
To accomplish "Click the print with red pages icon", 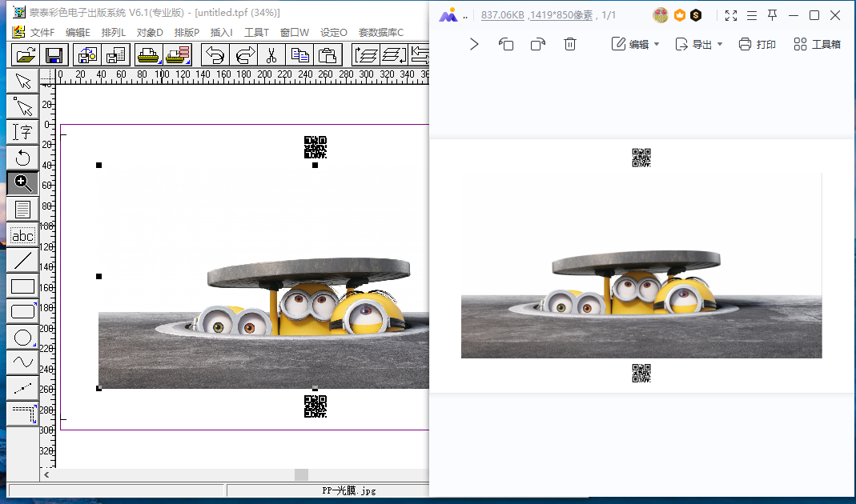I will 178,54.
